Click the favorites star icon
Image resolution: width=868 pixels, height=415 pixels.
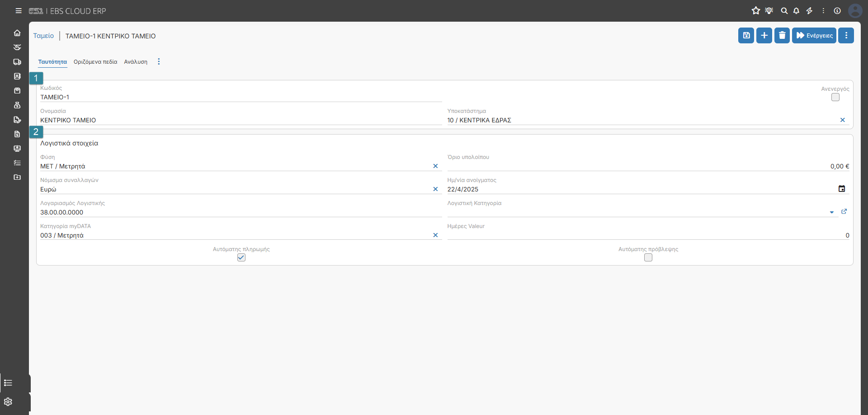pos(756,11)
